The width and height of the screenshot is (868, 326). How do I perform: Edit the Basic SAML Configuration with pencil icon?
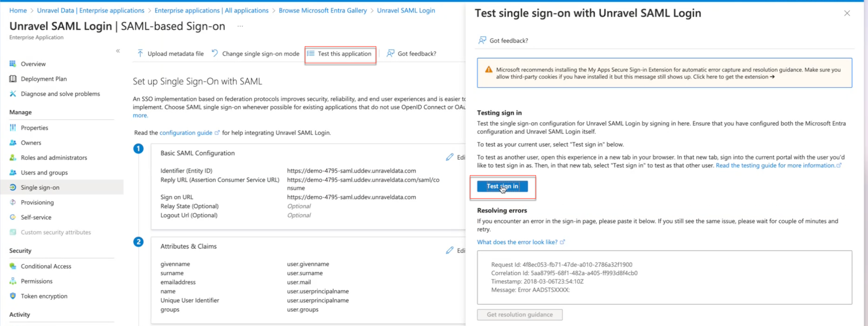[x=450, y=157]
